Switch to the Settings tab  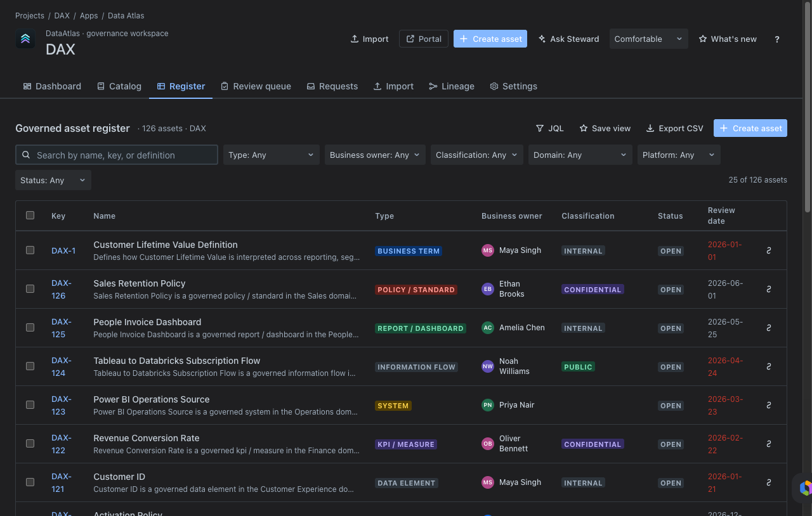(514, 86)
